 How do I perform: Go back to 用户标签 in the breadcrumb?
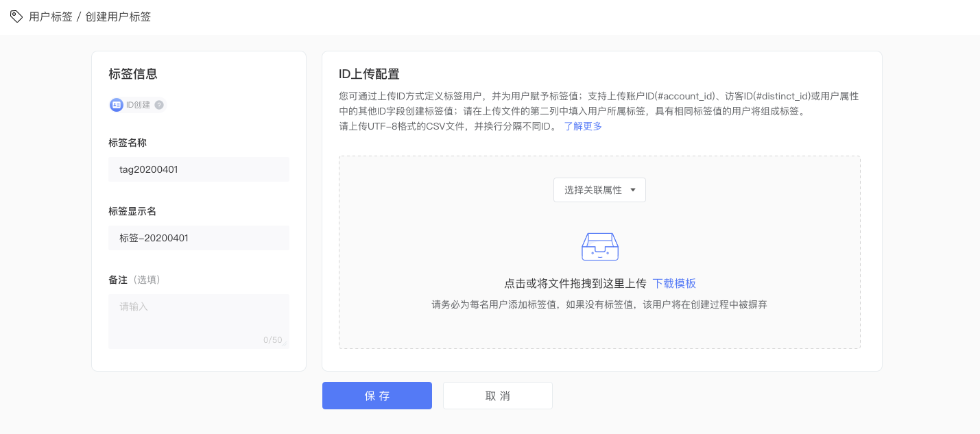click(x=51, y=16)
